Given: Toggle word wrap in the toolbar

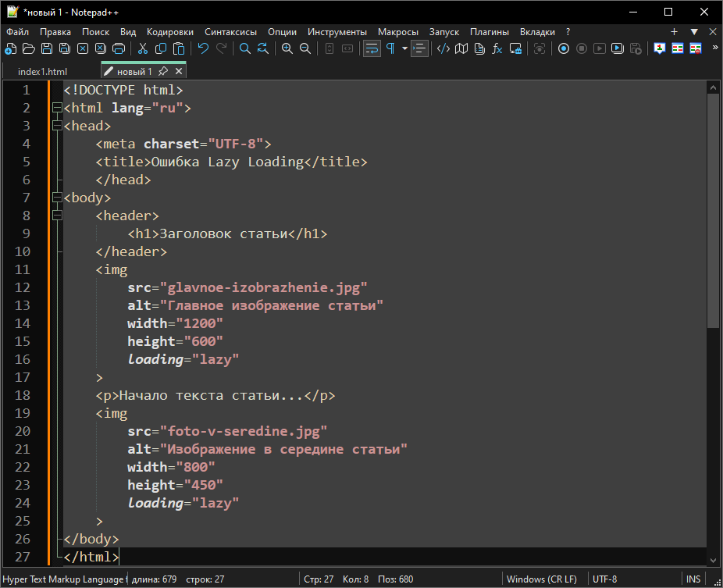Looking at the screenshot, I should 372,48.
